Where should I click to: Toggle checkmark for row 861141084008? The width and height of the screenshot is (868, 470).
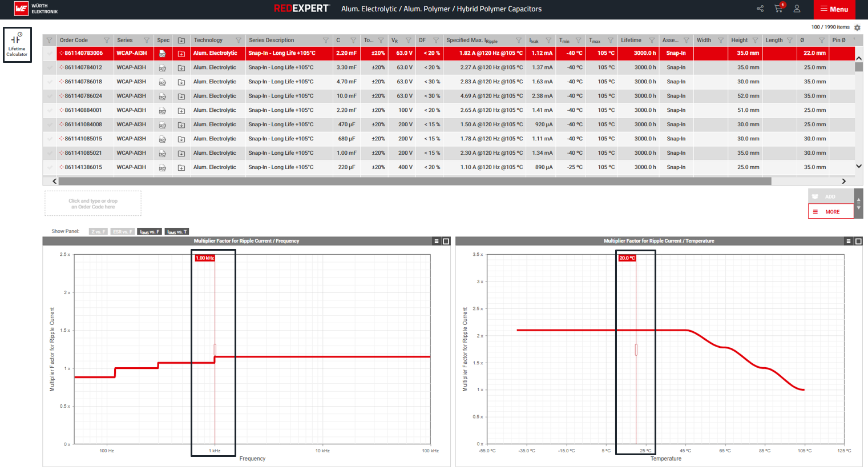point(50,124)
